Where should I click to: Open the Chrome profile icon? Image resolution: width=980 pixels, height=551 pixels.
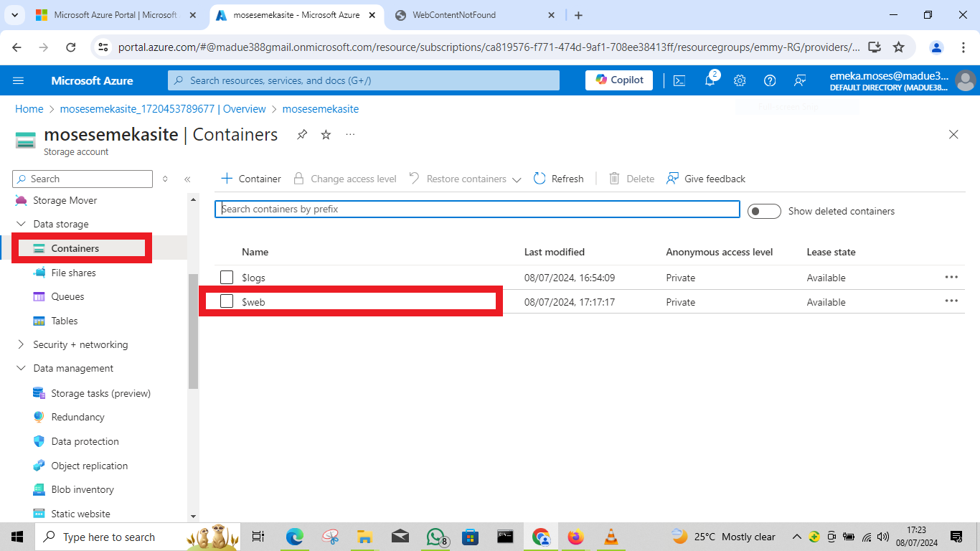pyautogui.click(x=936, y=47)
